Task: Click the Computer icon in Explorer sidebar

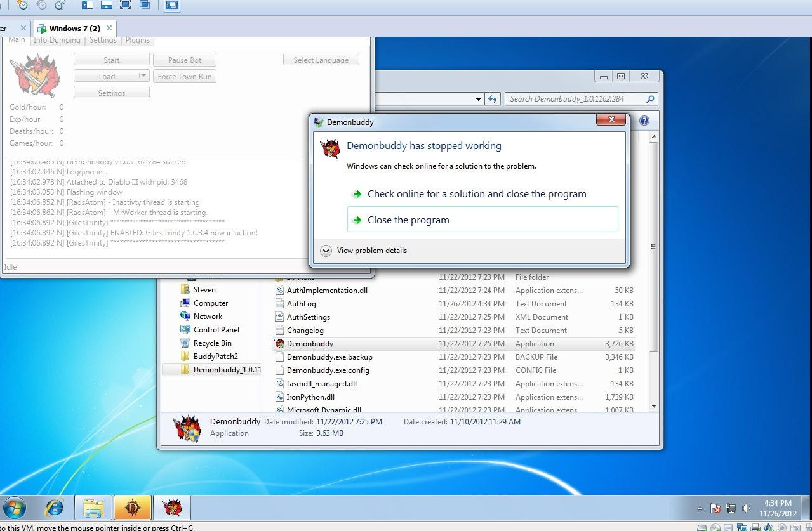Action: point(185,303)
